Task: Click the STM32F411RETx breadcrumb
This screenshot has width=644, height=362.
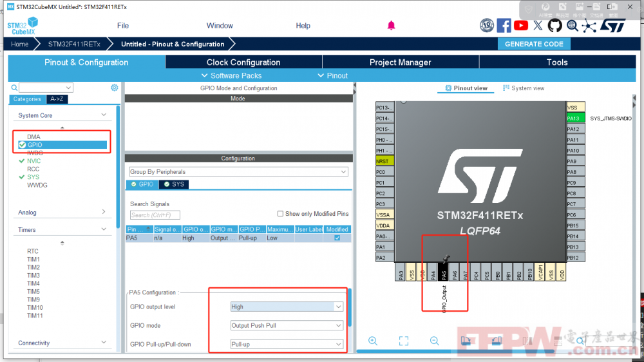Action: click(x=74, y=44)
